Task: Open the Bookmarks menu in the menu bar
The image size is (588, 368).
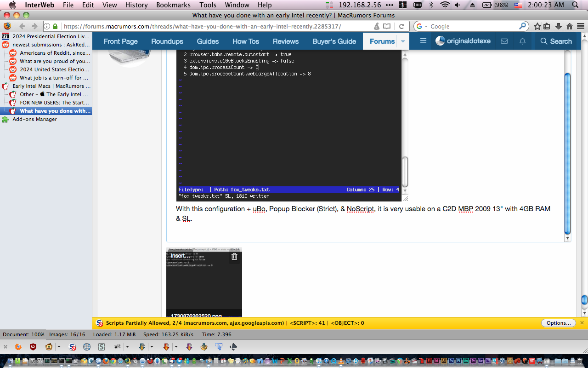Action: (x=173, y=5)
